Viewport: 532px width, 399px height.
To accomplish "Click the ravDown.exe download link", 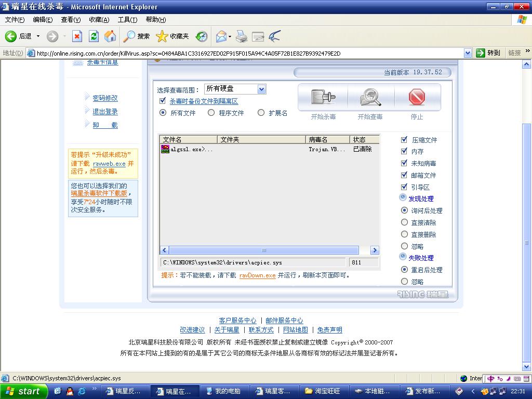I will tap(257, 275).
